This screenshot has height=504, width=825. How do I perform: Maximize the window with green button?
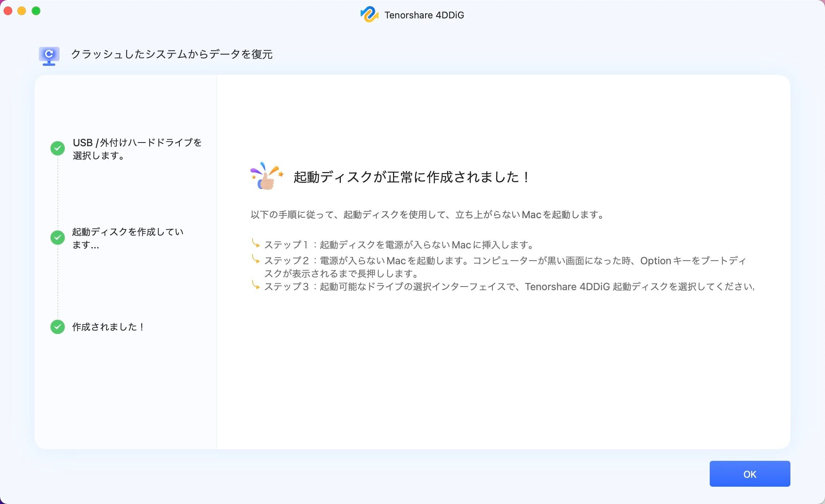(36, 11)
